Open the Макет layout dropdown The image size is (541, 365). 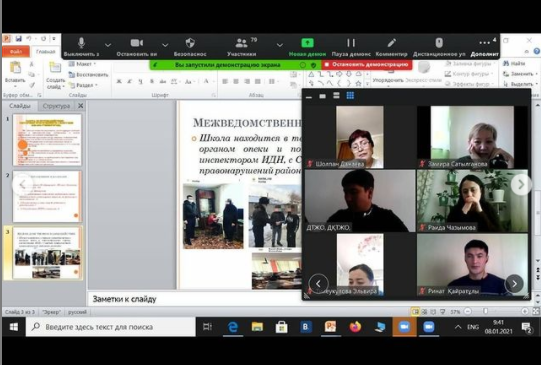pos(82,64)
